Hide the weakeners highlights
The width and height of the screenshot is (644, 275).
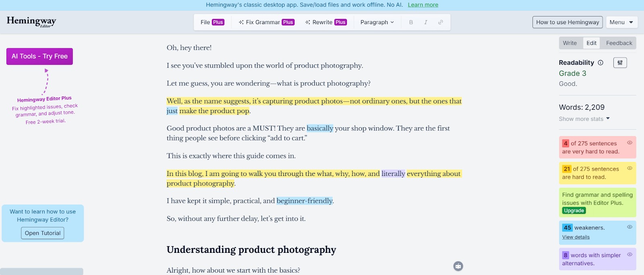coord(630,227)
